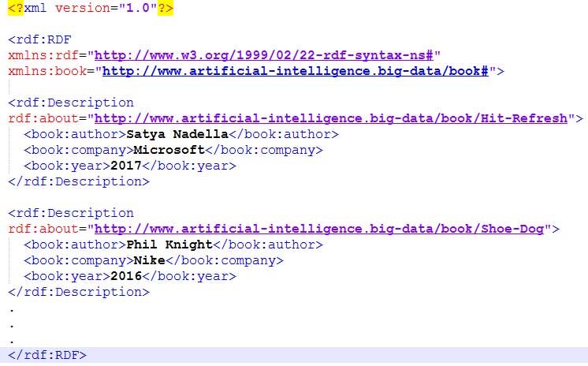Click the highlighted ?> closing marker
Viewport: 588px width, 366px height.
pyautogui.click(x=166, y=8)
